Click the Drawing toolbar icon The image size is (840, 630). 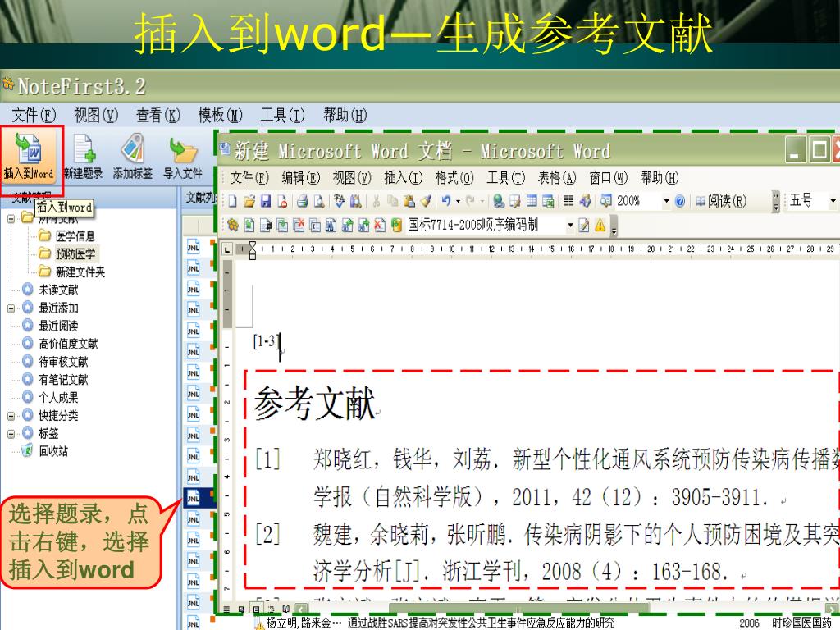(x=585, y=201)
